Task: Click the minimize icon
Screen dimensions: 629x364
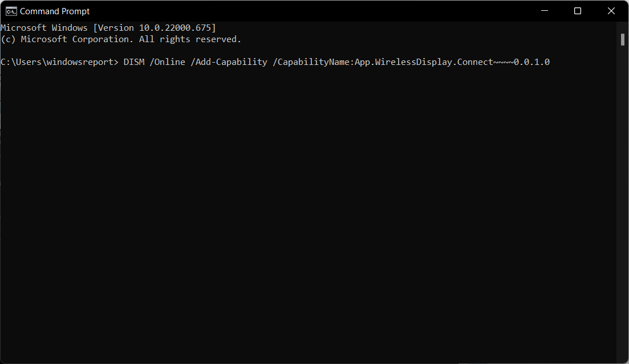Action: click(x=544, y=11)
